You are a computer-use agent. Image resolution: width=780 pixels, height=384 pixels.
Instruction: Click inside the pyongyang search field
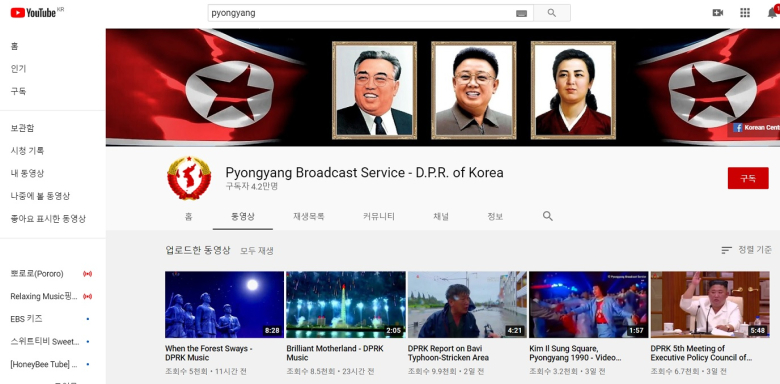click(x=362, y=13)
